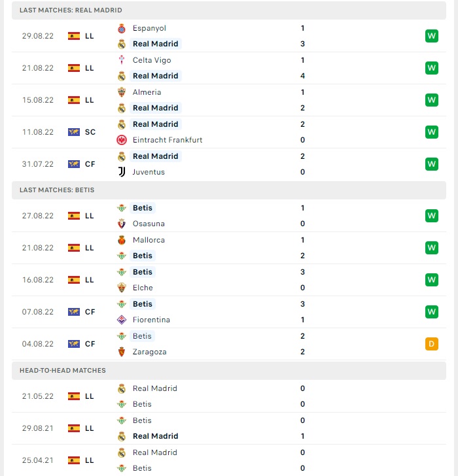Open the Eintracht Frankfurt team link

167,140
